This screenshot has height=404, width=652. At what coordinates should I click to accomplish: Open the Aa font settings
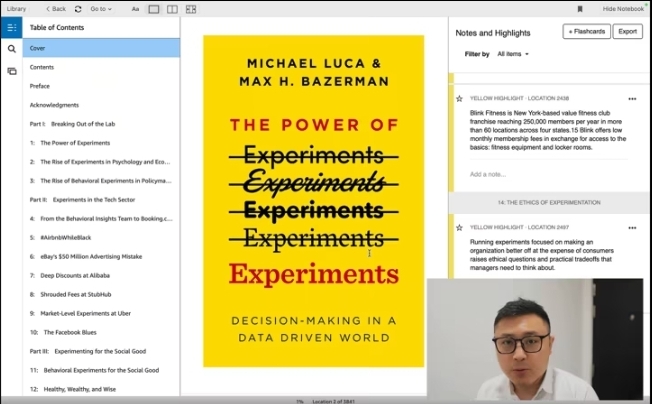point(135,9)
